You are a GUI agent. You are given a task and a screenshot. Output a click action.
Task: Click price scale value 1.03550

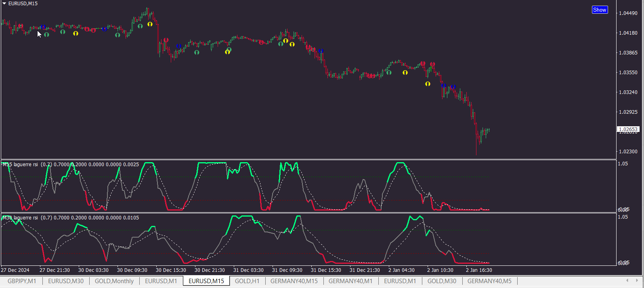pyautogui.click(x=628, y=73)
